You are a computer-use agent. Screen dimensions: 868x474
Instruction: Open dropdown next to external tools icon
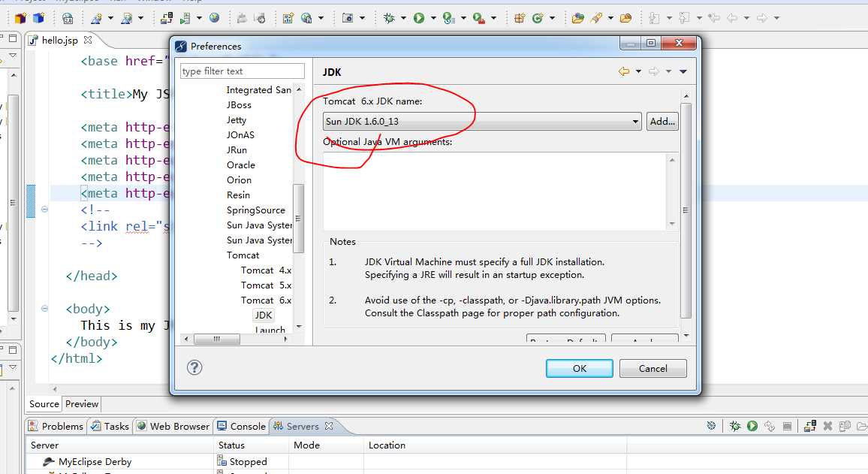[x=493, y=18]
